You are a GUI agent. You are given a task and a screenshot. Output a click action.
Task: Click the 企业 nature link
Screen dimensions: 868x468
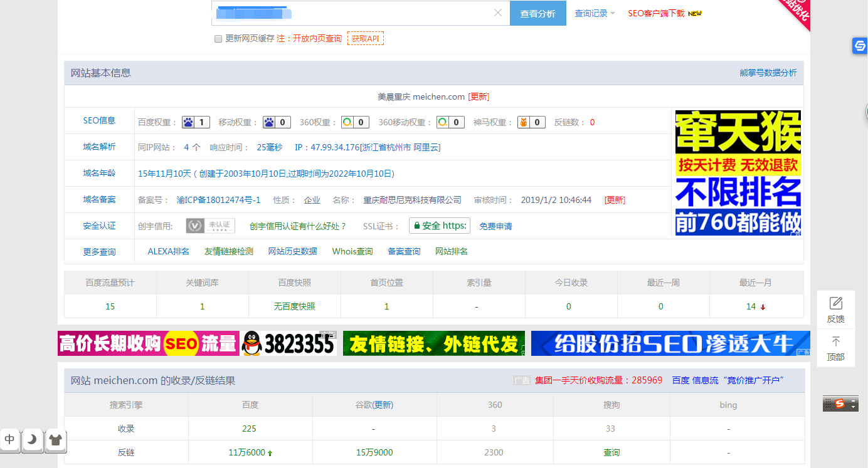[x=312, y=200]
